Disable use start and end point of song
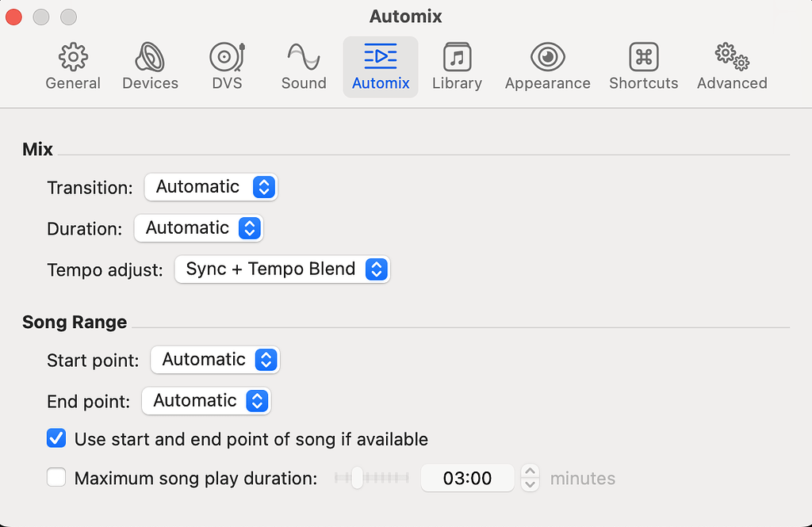 (x=56, y=438)
